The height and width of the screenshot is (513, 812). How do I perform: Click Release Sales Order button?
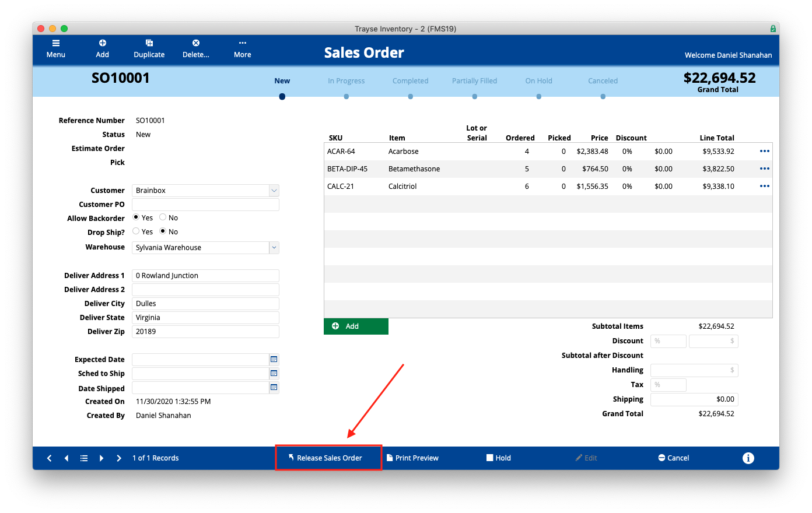tap(329, 458)
